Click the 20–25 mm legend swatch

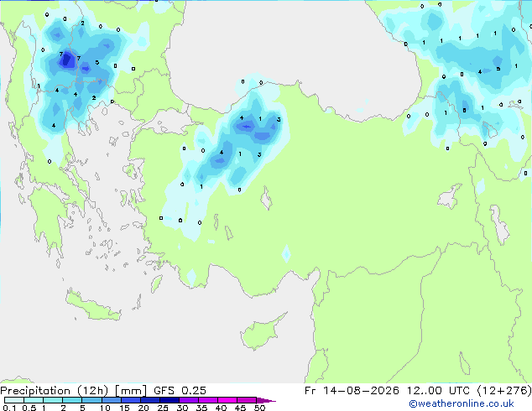click(x=150, y=400)
